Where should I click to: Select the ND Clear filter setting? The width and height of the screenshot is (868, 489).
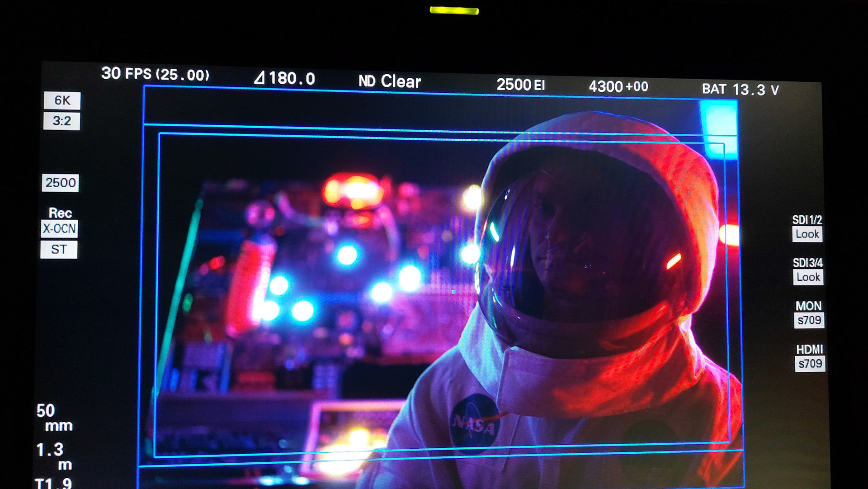click(390, 82)
